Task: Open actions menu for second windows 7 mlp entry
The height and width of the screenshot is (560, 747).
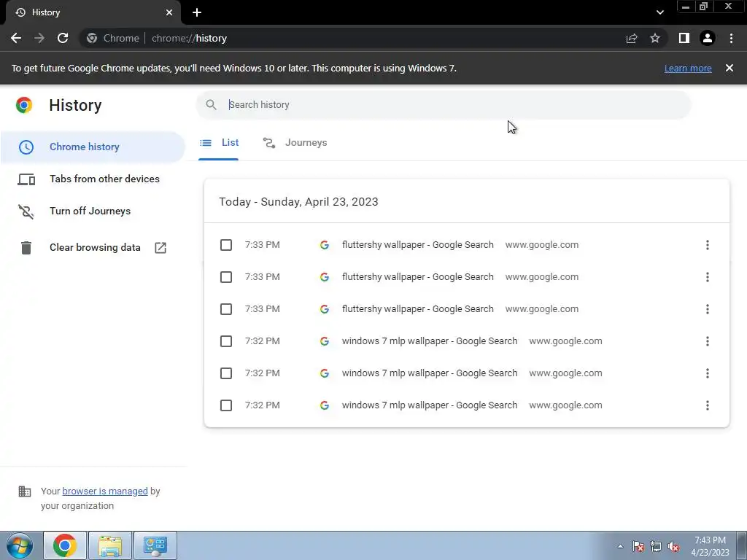Action: coord(708,373)
